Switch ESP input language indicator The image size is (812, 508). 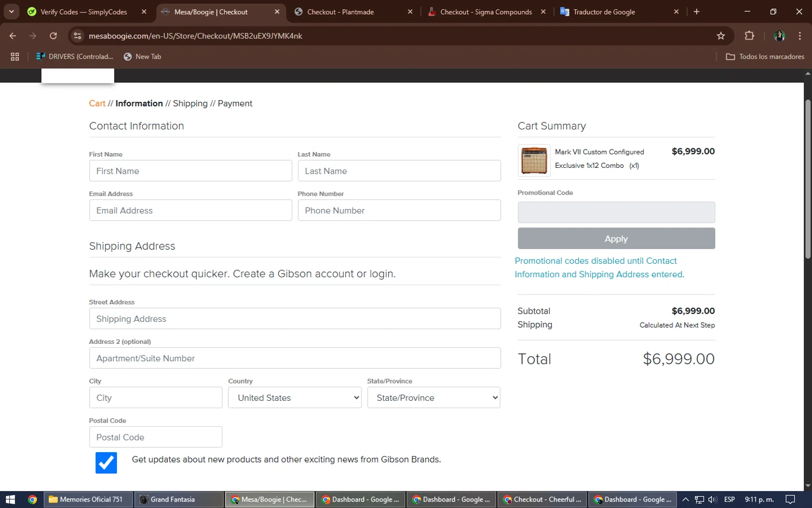[x=729, y=499]
